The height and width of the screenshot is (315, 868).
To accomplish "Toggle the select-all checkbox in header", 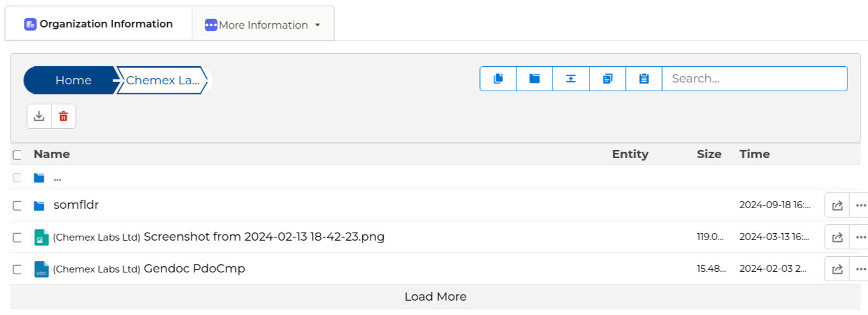I will (18, 155).
